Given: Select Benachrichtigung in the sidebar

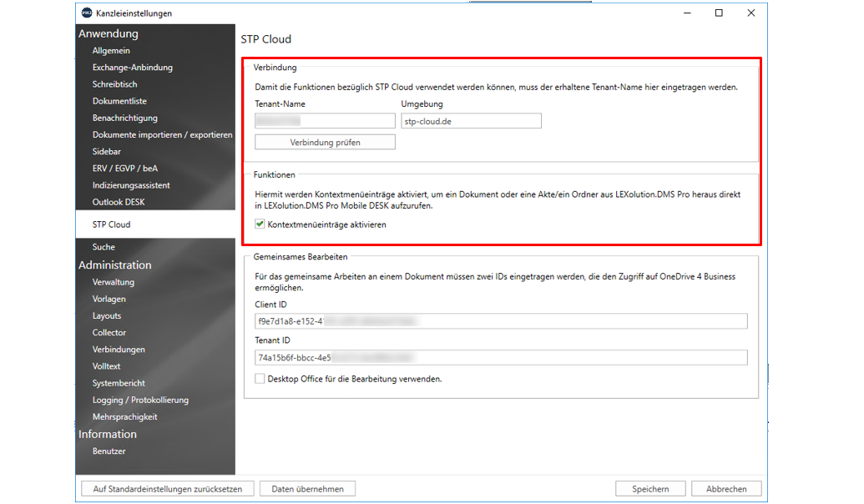Looking at the screenshot, I should tap(125, 118).
